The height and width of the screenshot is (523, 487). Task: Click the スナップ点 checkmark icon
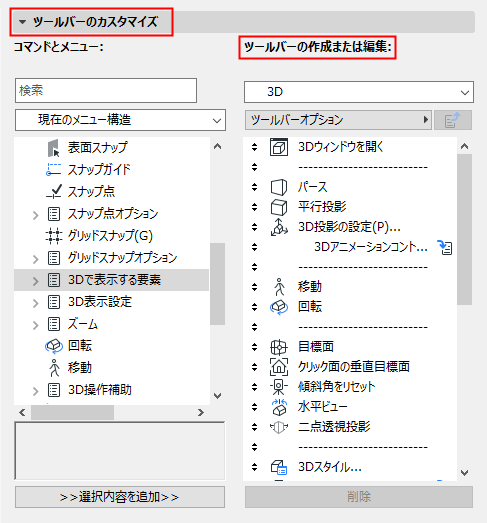[54, 191]
